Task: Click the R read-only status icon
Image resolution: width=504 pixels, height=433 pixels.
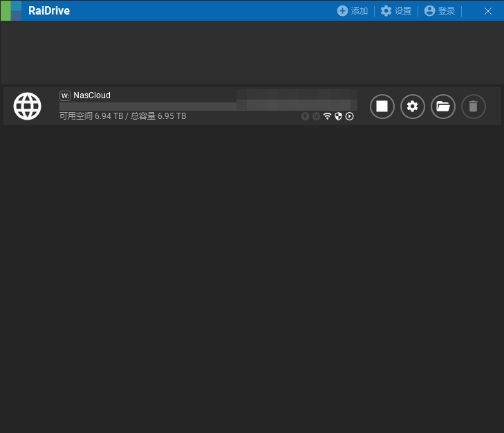Action: tap(305, 116)
